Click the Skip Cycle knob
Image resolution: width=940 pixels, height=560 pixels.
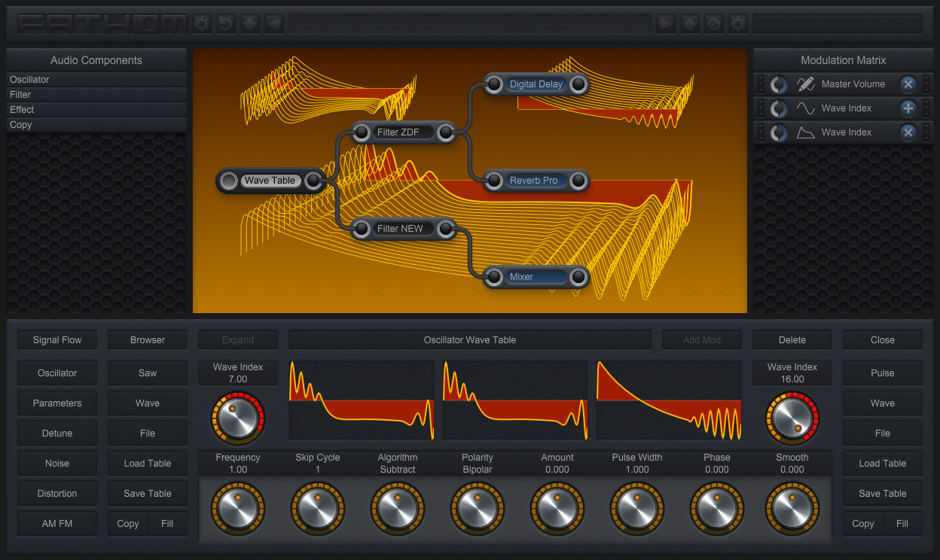pyautogui.click(x=318, y=508)
